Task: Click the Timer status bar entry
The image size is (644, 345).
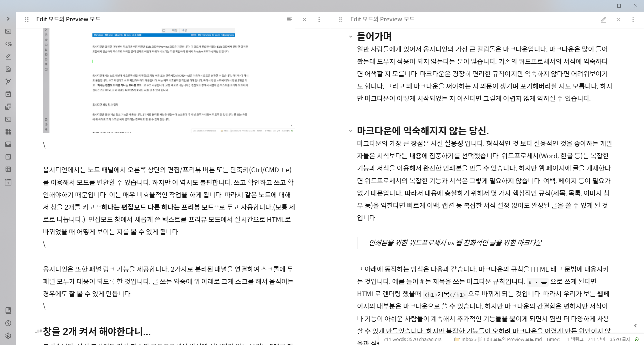Action: pos(554,339)
